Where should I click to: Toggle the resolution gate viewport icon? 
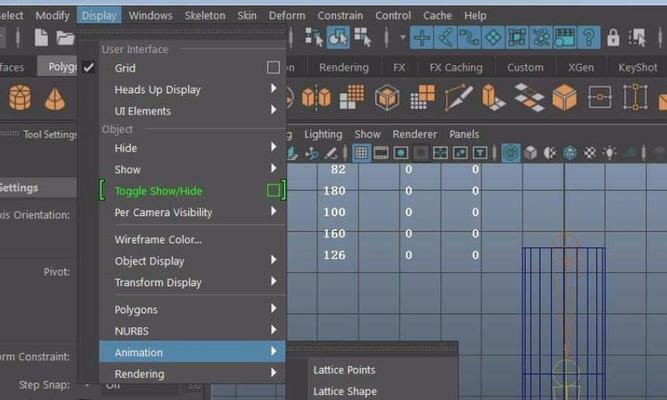click(401, 153)
